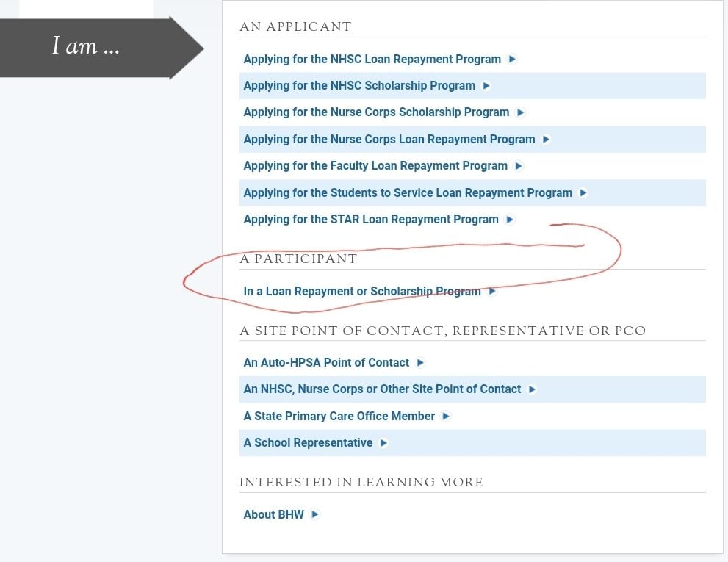Click arrow icon beside Auto-HPSA Point of Contact
The height and width of the screenshot is (562, 728).
pos(420,362)
